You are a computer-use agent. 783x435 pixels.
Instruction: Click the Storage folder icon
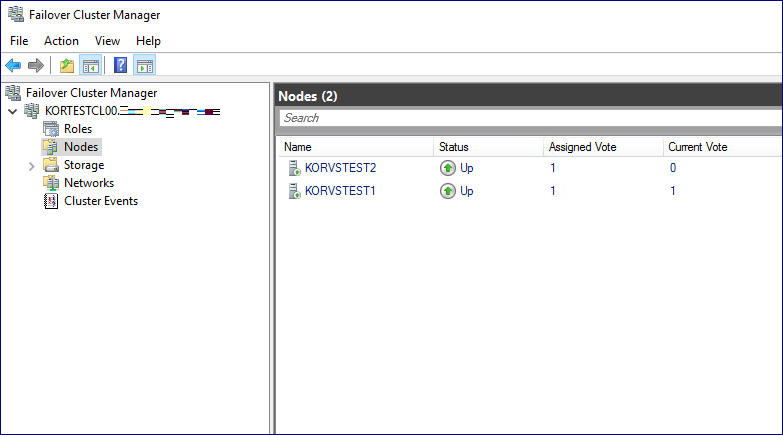click(51, 165)
